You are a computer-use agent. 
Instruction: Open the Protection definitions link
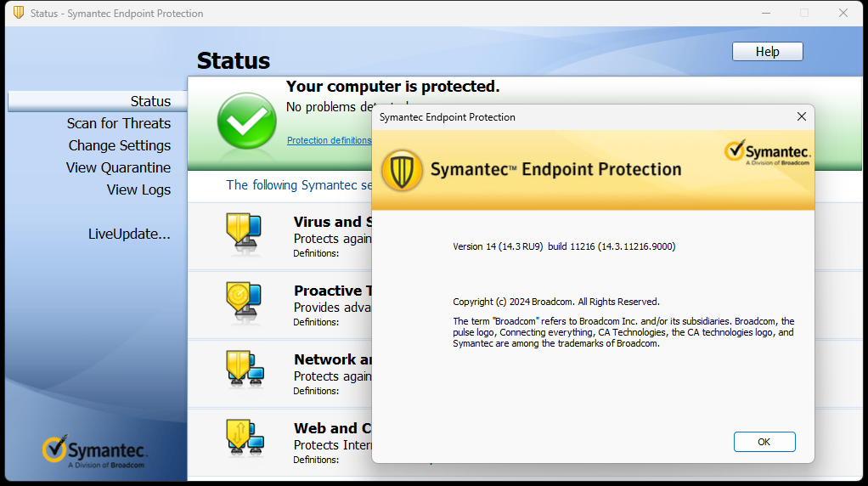[329, 140]
